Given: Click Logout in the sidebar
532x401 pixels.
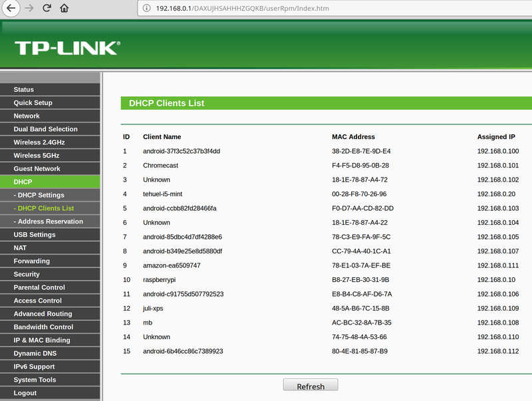Looking at the screenshot, I should (50, 393).
